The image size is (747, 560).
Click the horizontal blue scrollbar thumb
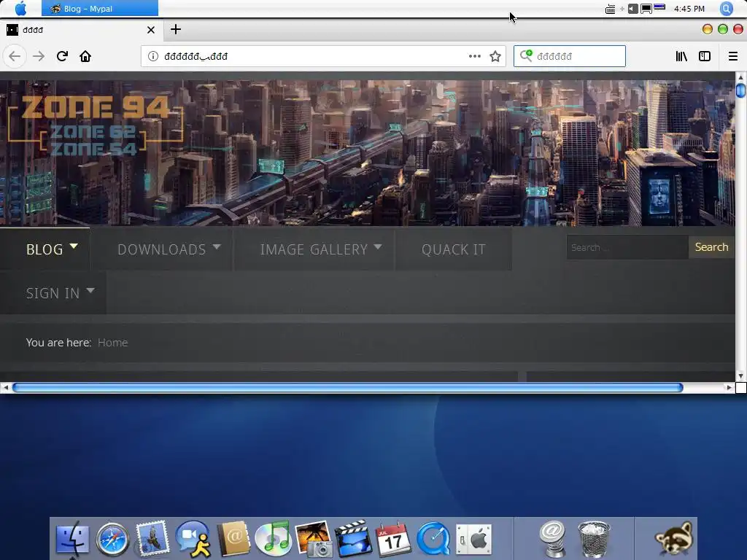(x=348, y=388)
